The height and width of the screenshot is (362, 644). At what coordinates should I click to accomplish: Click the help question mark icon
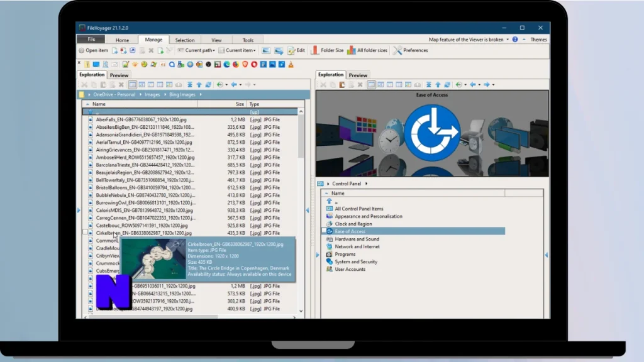pyautogui.click(x=514, y=40)
